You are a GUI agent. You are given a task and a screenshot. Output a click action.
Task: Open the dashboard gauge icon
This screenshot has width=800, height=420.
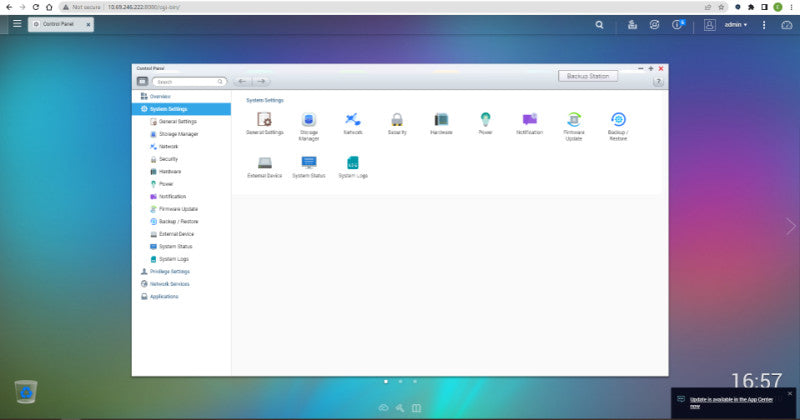pos(787,24)
